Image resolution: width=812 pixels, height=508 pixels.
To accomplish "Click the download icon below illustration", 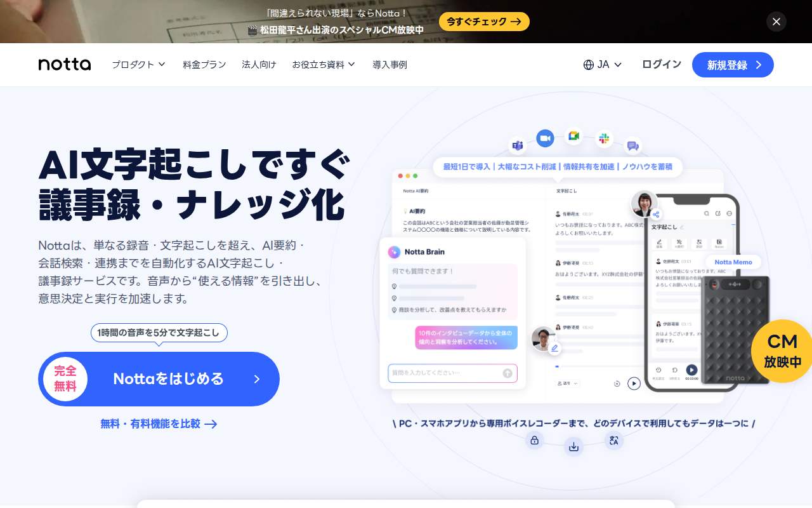I will tap(573, 446).
